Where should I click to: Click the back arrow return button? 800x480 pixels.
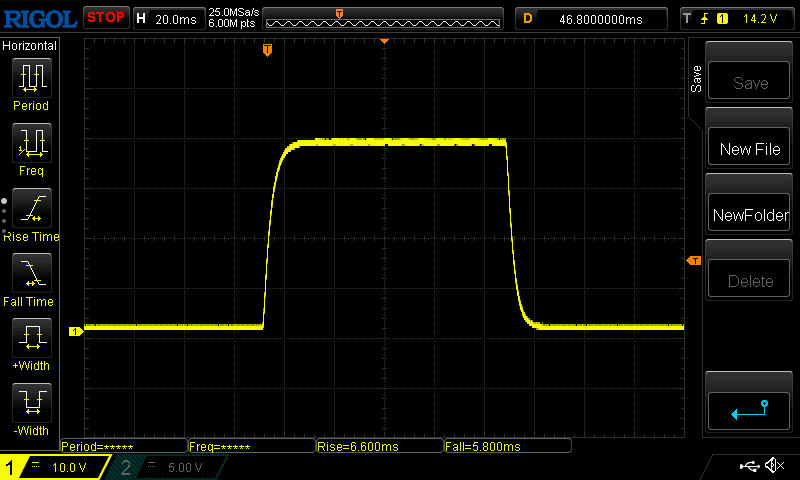pyautogui.click(x=749, y=409)
